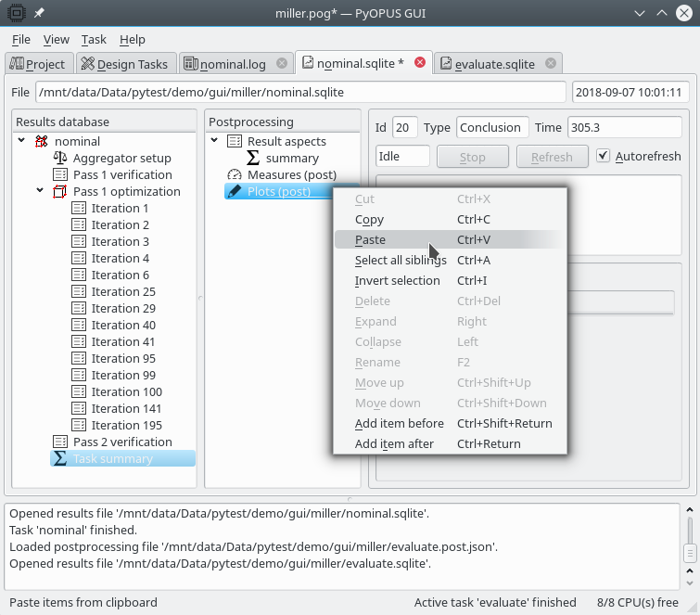This screenshot has width=700, height=615.
Task: Switch to the Design Tasks tab
Action: (125, 64)
